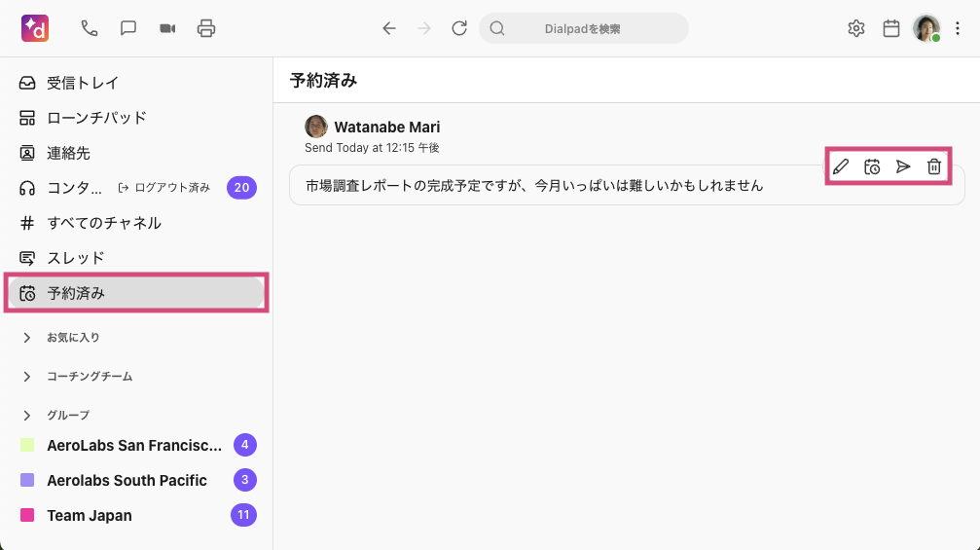Open new message chat icon

[x=128, y=28]
